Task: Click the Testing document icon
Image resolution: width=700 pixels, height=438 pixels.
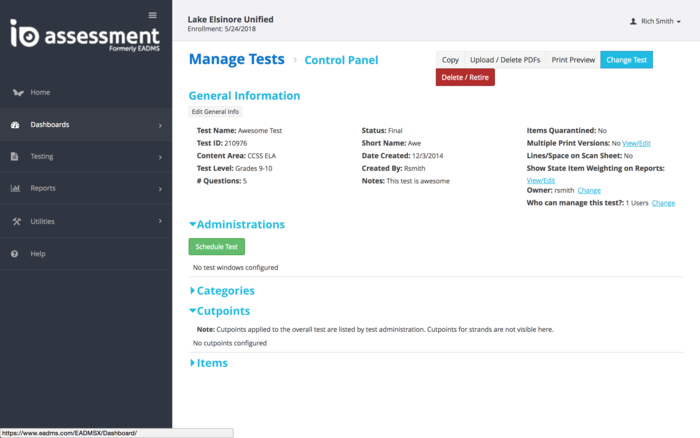Action: (x=16, y=157)
